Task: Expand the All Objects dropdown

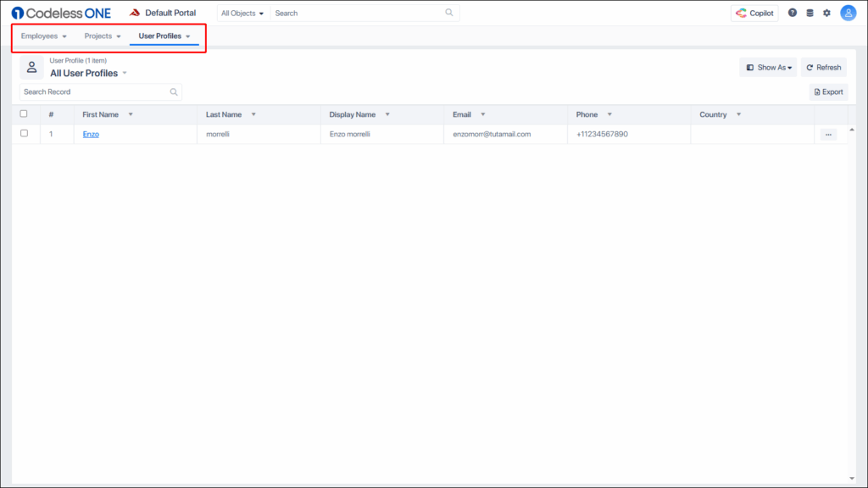Action: click(x=242, y=14)
